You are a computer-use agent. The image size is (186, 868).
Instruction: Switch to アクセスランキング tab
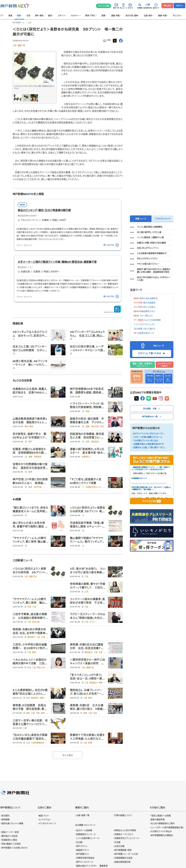coord(162,219)
